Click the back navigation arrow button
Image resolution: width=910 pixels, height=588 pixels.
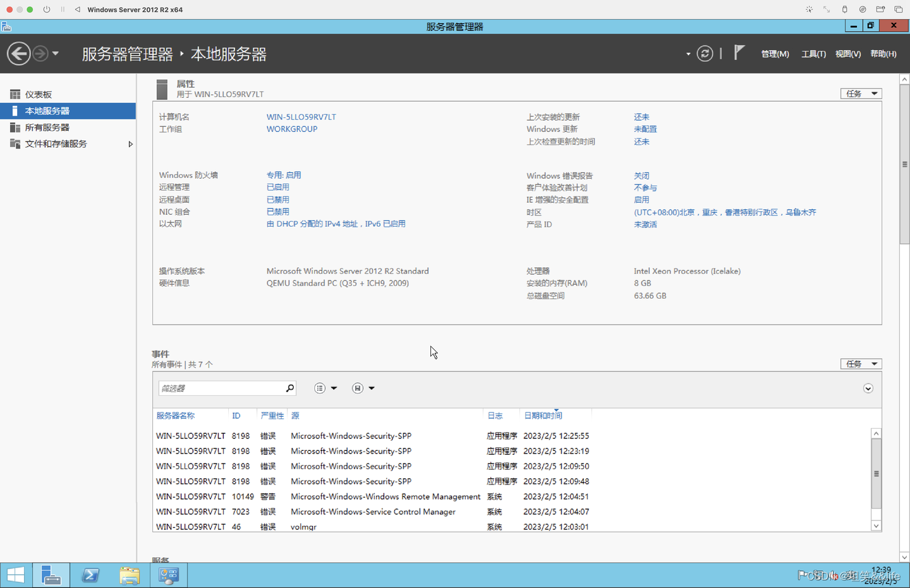tap(19, 54)
